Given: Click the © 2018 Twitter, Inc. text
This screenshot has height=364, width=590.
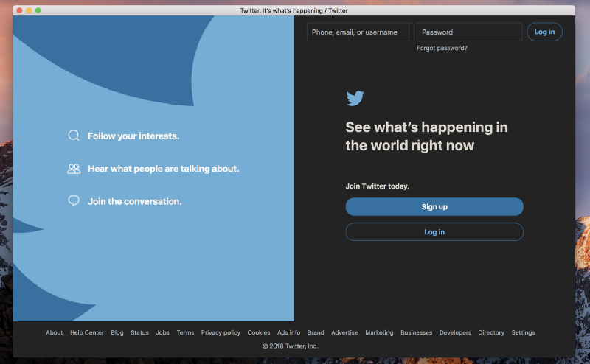Looking at the screenshot, I should (x=290, y=346).
